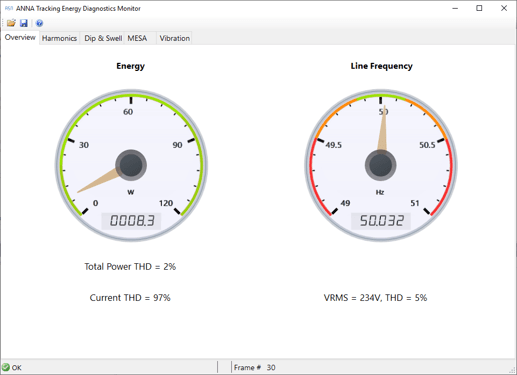Minimize the ANNA Tracking window
The width and height of the screenshot is (517, 375).
point(455,8)
